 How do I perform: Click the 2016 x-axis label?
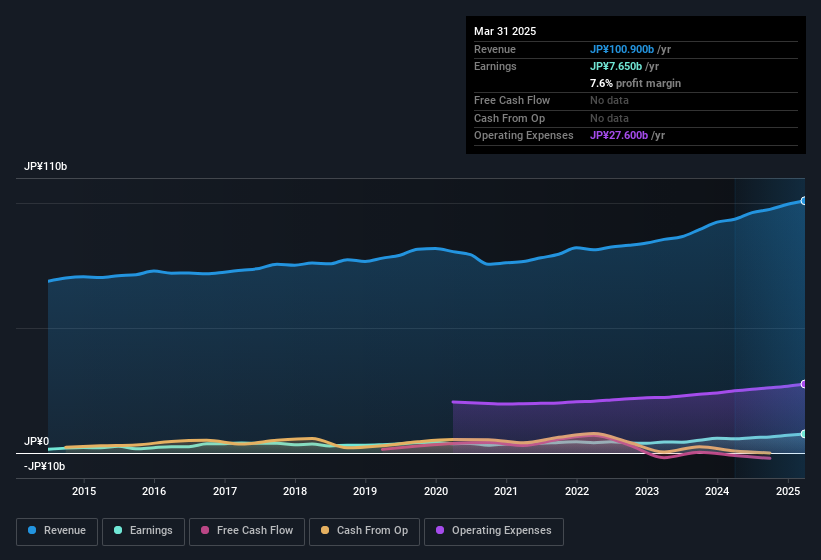pos(154,491)
